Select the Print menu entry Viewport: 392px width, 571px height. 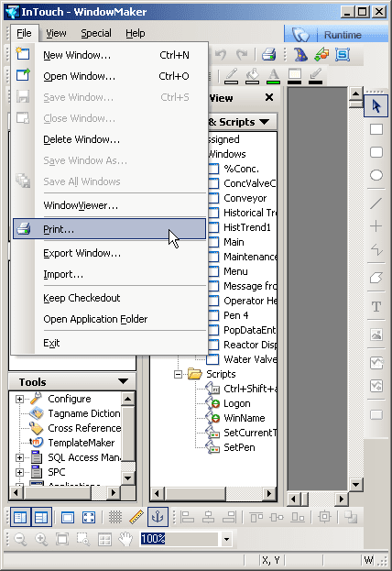(x=109, y=229)
